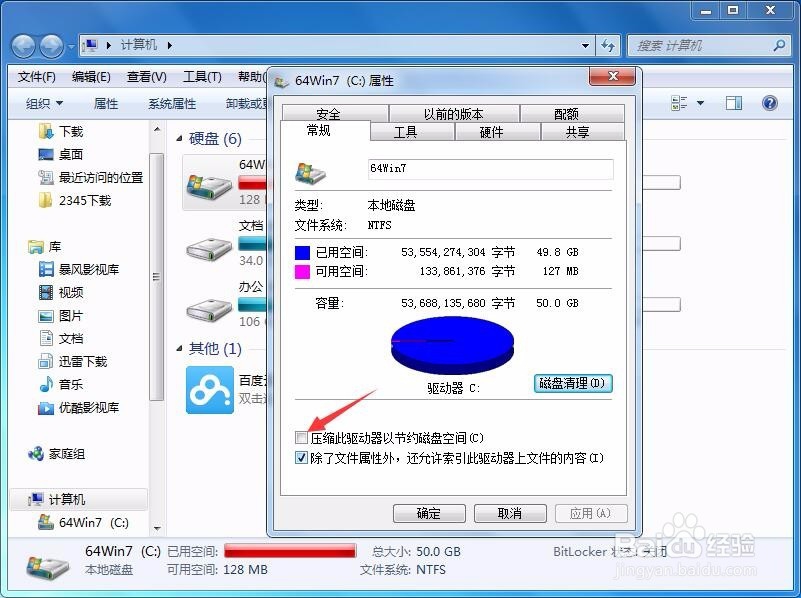Click the blue 已用空间 color swatch
Viewport: 801px width, 598px height.
302,252
